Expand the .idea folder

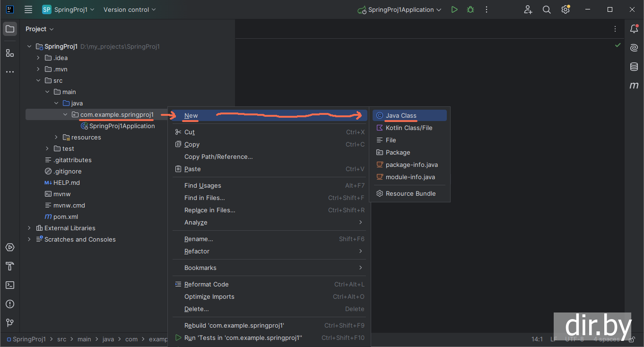coord(38,58)
